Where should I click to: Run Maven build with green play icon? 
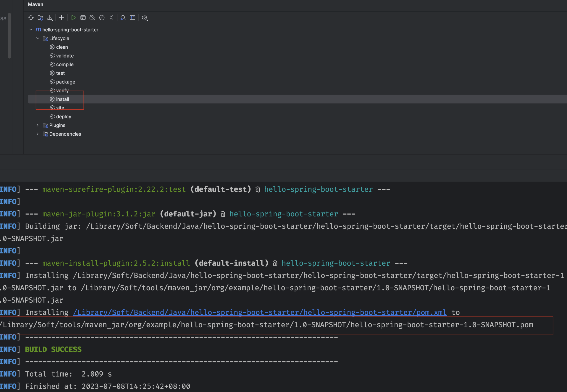(x=73, y=17)
